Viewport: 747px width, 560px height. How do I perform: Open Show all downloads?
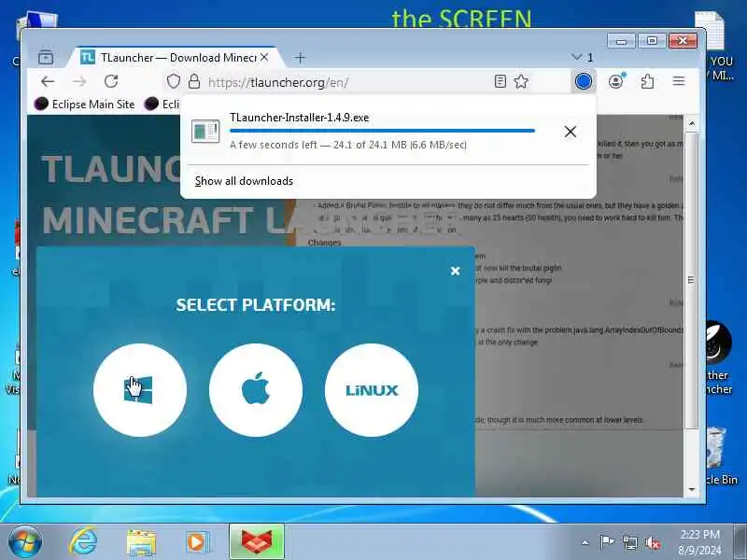244,181
